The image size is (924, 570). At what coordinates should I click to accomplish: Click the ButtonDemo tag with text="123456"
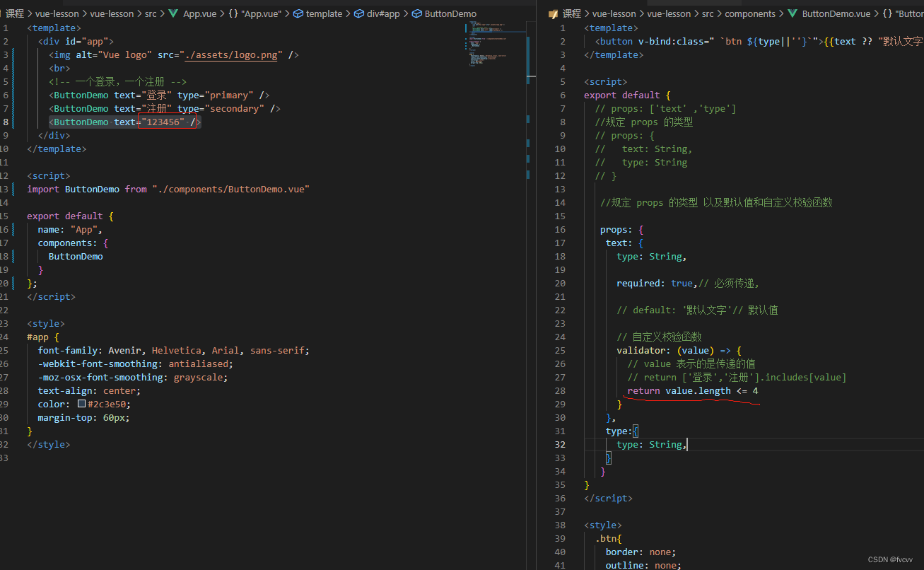[125, 122]
